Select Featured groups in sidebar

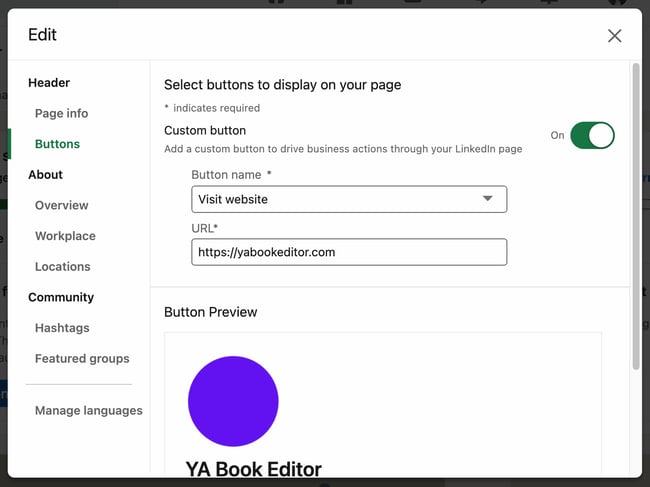point(82,358)
